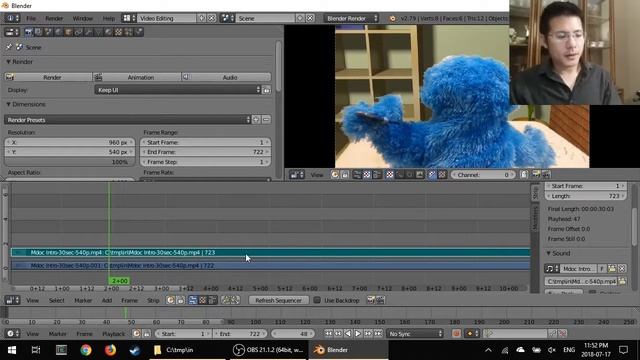Image resolution: width=640 pixels, height=360 pixels.
Task: Open the World properties tab icon
Action: pyautogui.click(x=58, y=32)
